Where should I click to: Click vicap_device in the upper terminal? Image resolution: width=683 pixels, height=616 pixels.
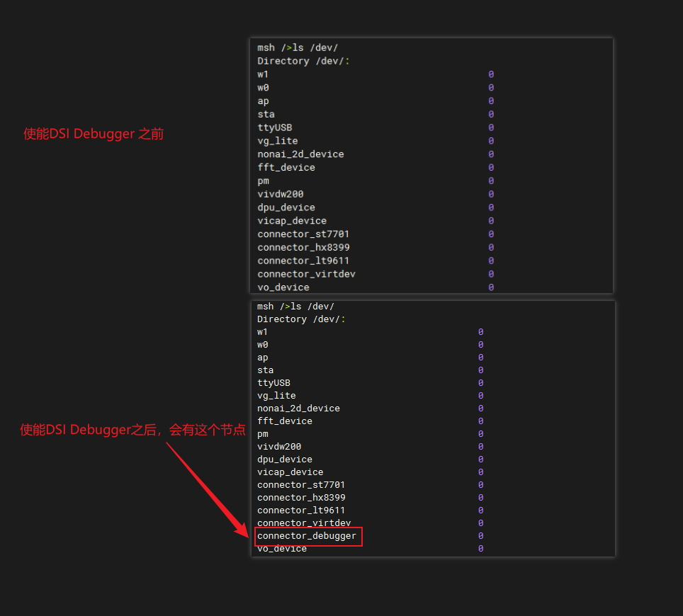point(292,221)
